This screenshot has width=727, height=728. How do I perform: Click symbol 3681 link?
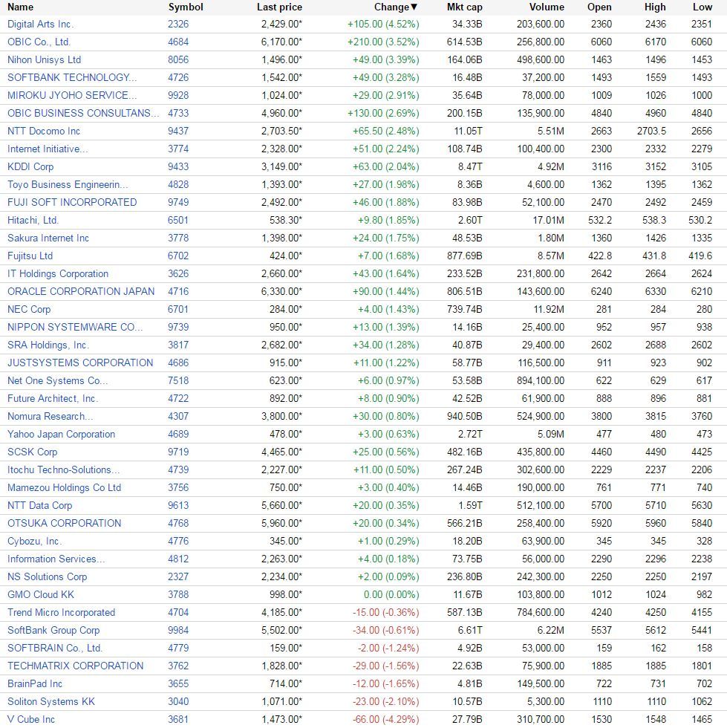[x=178, y=719]
